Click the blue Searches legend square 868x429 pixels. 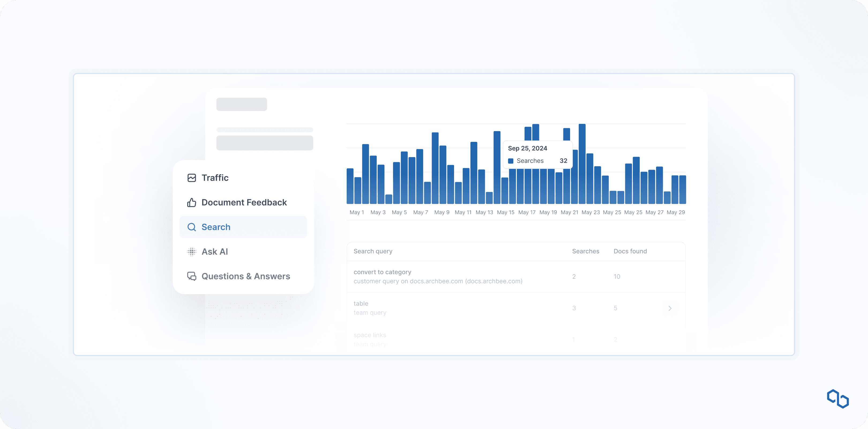click(511, 161)
